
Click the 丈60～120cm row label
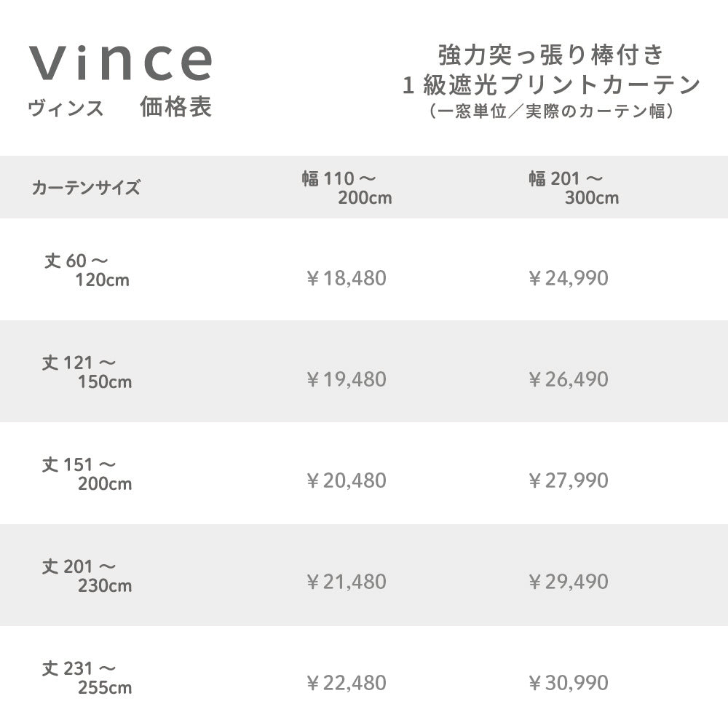point(87,269)
